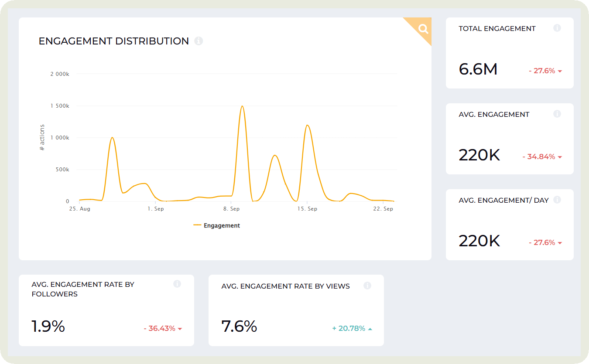Viewport: 589px width, 364px height.
Task: Click the 8. Sep x-axis label
Action: click(231, 209)
